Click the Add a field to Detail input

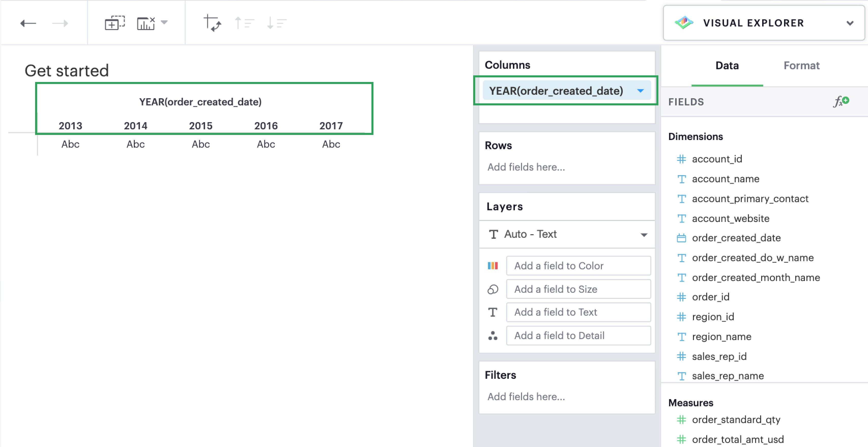tap(578, 336)
